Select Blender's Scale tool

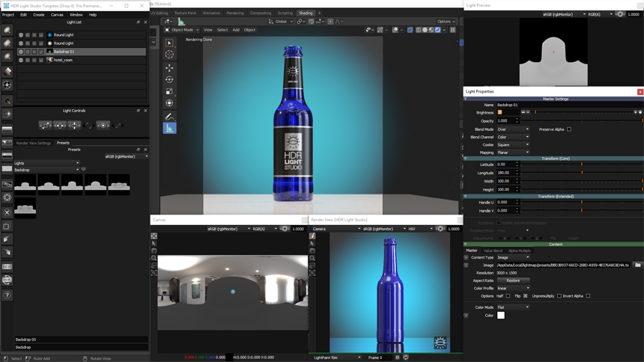tap(169, 91)
